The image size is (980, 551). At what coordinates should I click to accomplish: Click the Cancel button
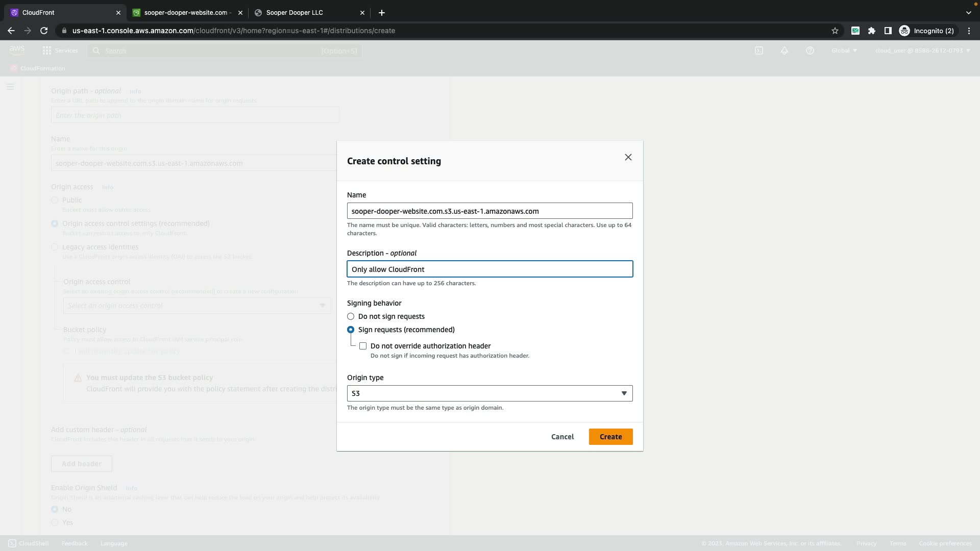click(x=562, y=437)
